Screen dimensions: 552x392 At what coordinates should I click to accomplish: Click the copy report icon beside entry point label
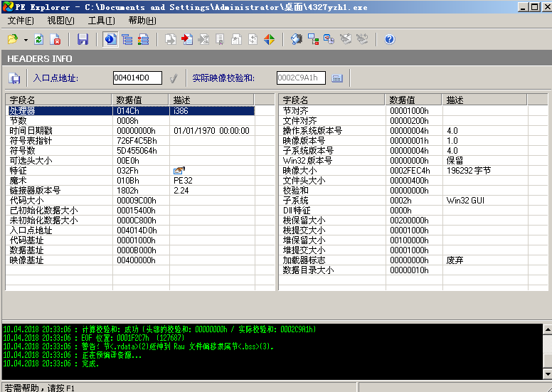pyautogui.click(x=14, y=78)
